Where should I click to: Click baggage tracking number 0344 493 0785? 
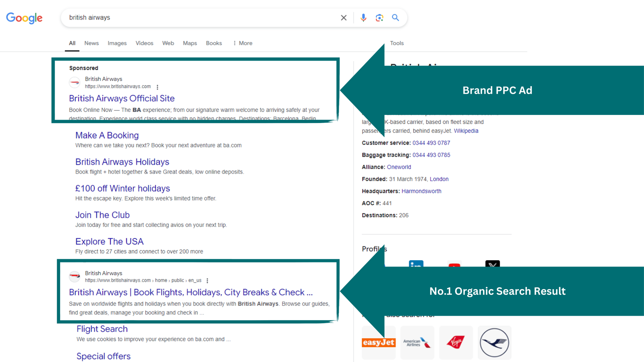[x=431, y=155]
